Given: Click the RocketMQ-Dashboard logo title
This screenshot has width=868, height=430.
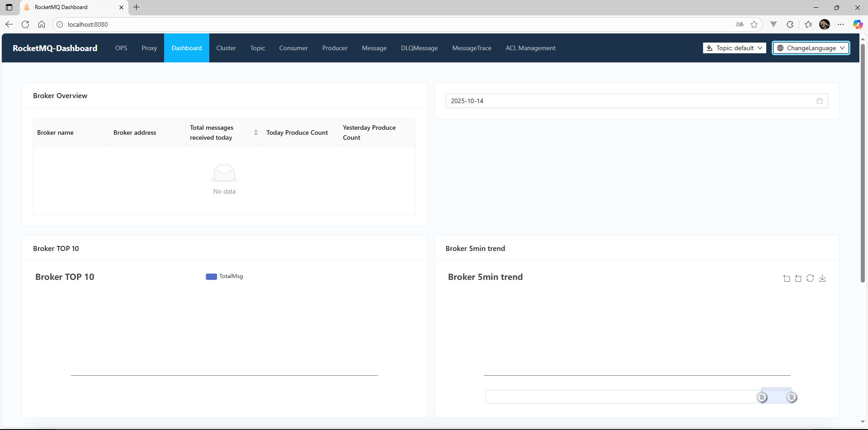Looking at the screenshot, I should coord(55,48).
